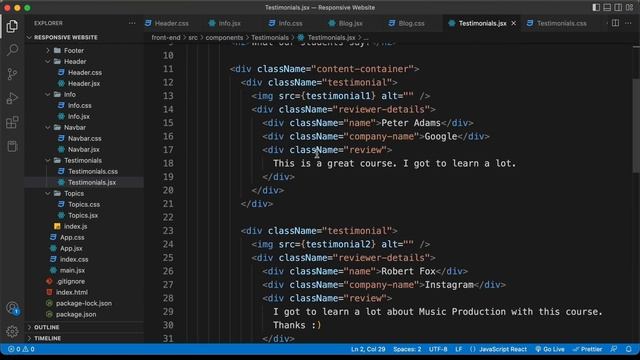Change UTF-8 file encoding
640x360 pixels.
pos(438,349)
